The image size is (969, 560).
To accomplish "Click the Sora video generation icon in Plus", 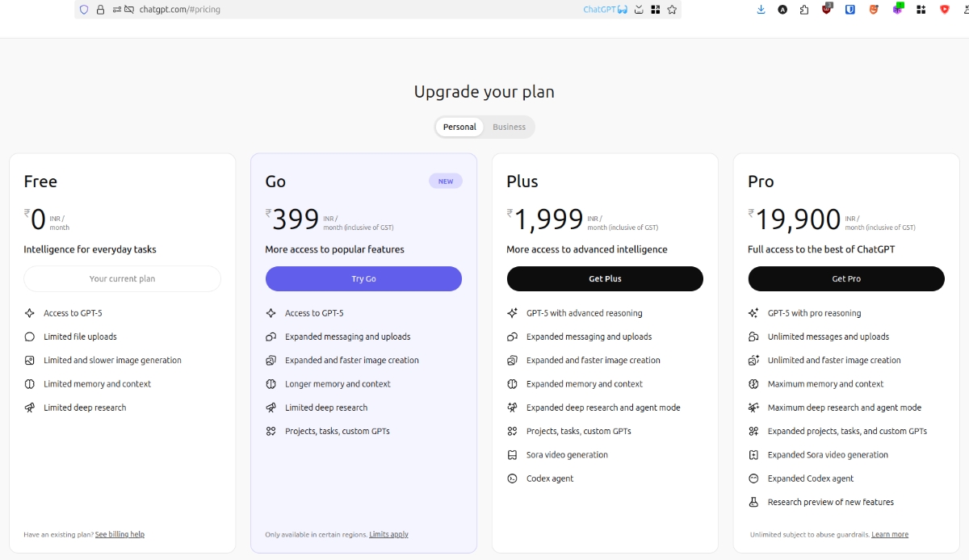I will 511,454.
